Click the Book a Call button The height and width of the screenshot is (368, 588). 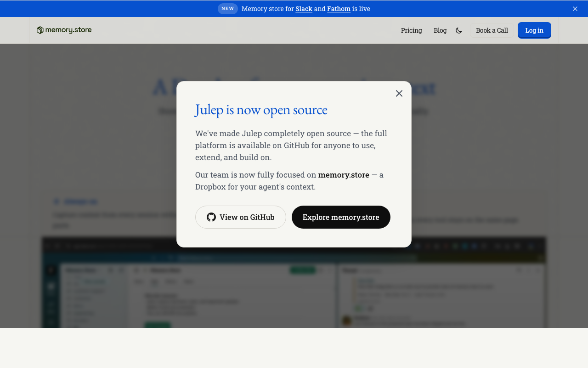click(x=492, y=30)
